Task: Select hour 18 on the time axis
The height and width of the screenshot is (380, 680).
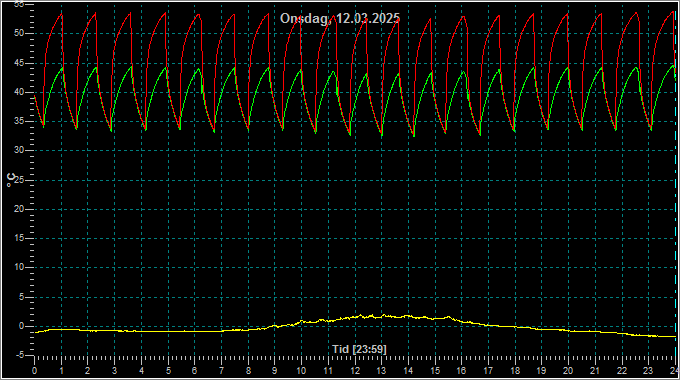Action: (515, 371)
